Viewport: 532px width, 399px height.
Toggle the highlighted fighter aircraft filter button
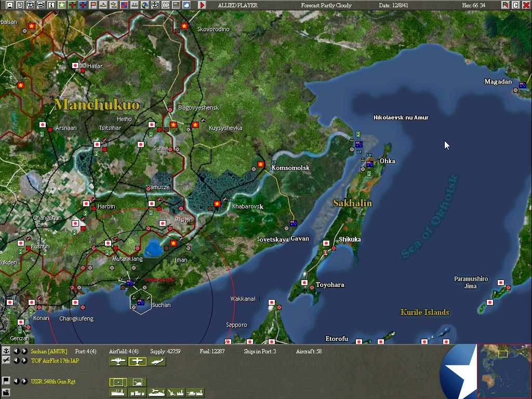tap(137, 362)
